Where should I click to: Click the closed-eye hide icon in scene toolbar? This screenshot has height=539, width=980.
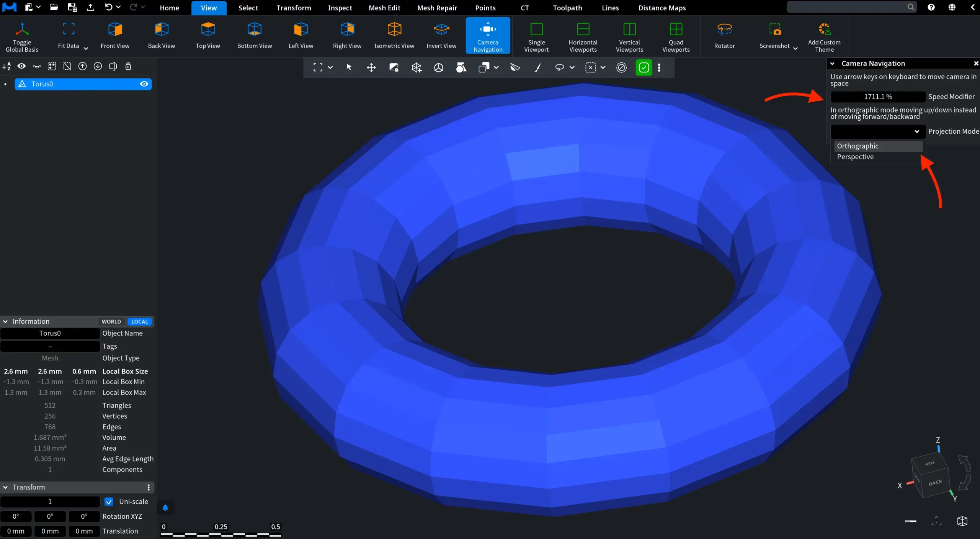coord(37,66)
